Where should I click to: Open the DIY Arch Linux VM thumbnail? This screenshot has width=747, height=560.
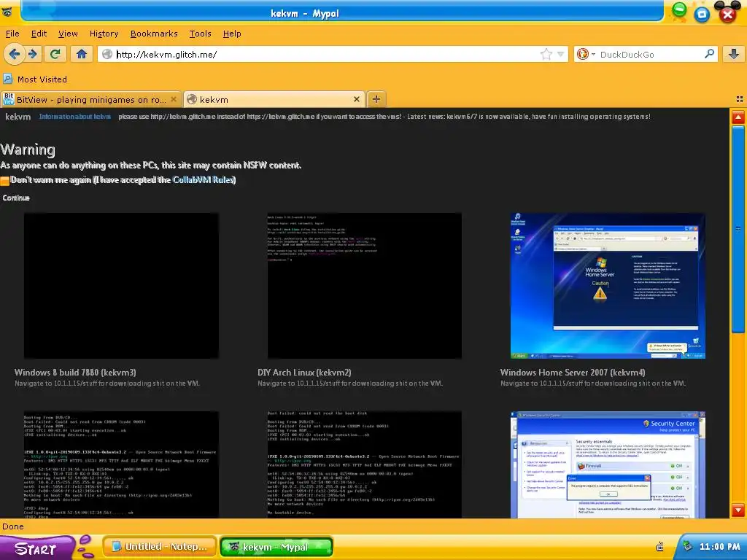click(365, 285)
